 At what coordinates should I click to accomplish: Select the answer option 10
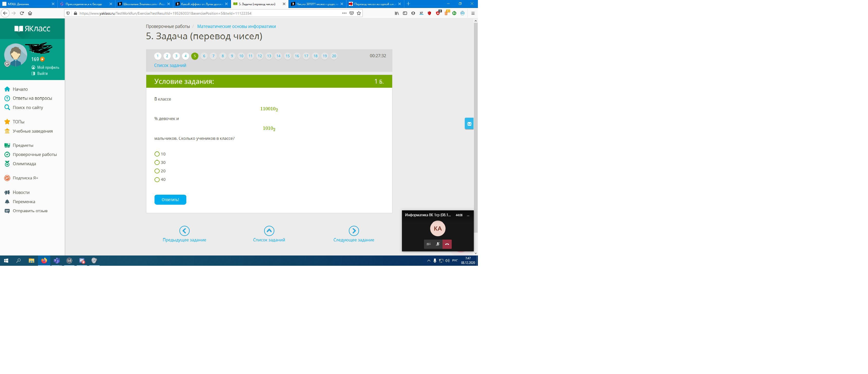tap(157, 154)
